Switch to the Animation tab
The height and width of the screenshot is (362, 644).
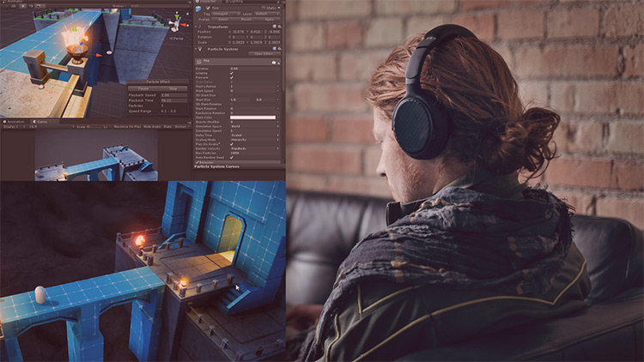click(13, 122)
